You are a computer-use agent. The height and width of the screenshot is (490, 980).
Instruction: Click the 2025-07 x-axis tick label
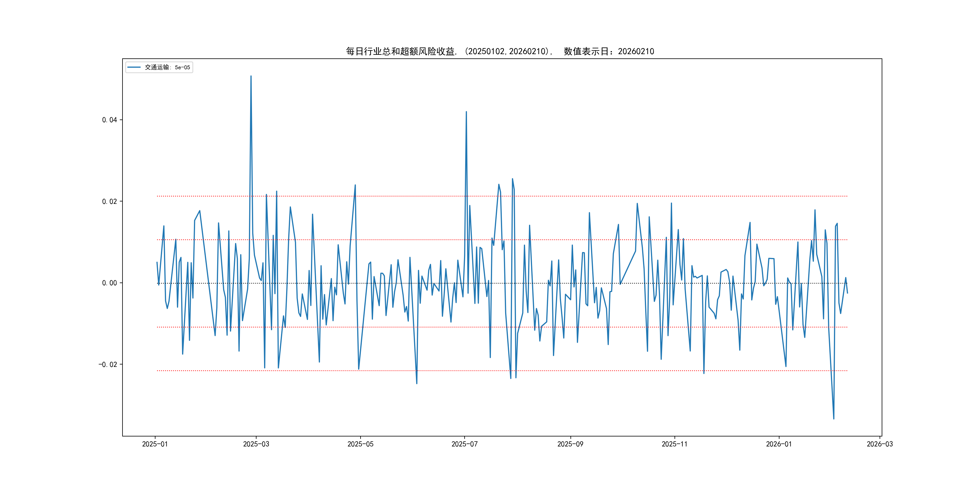[x=464, y=444]
